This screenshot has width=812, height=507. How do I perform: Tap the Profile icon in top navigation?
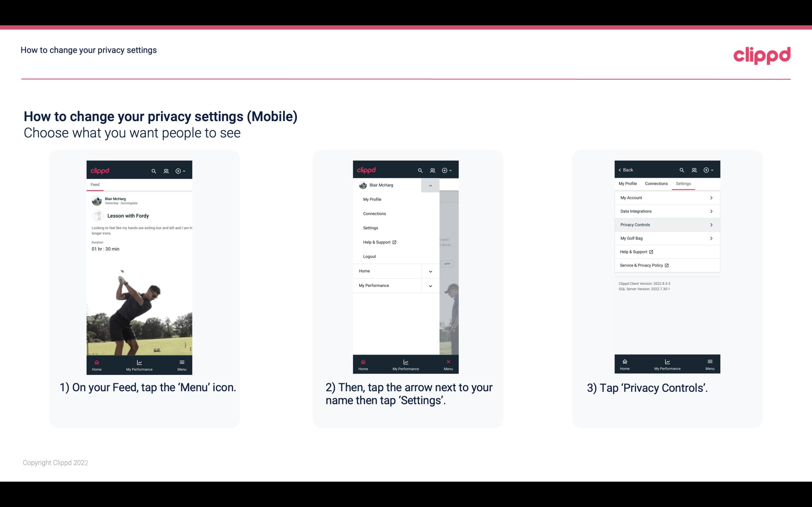click(x=165, y=170)
